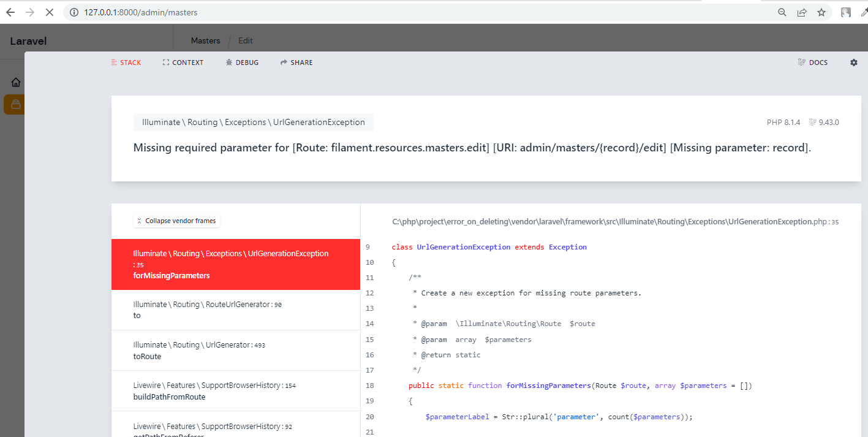
Task: Switch to the STACK tab
Action: coord(126,62)
